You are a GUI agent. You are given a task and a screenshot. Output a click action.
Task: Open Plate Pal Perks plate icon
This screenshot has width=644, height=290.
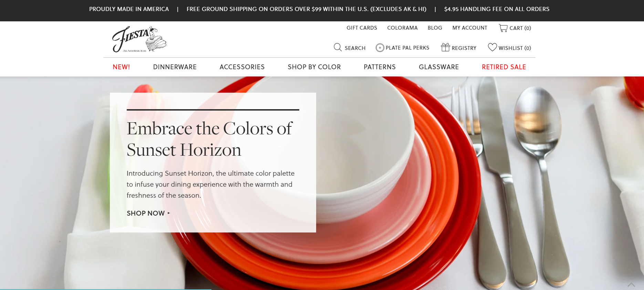click(380, 48)
